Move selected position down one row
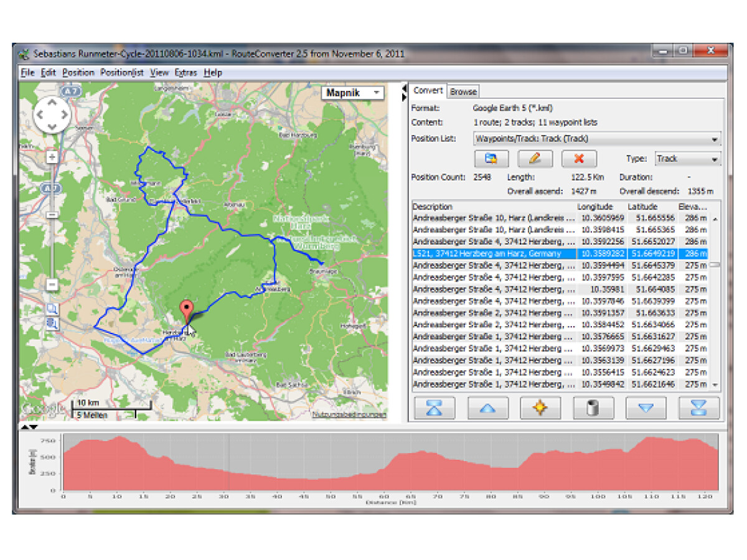Image resolution: width=747 pixels, height=560 pixels. (x=646, y=408)
